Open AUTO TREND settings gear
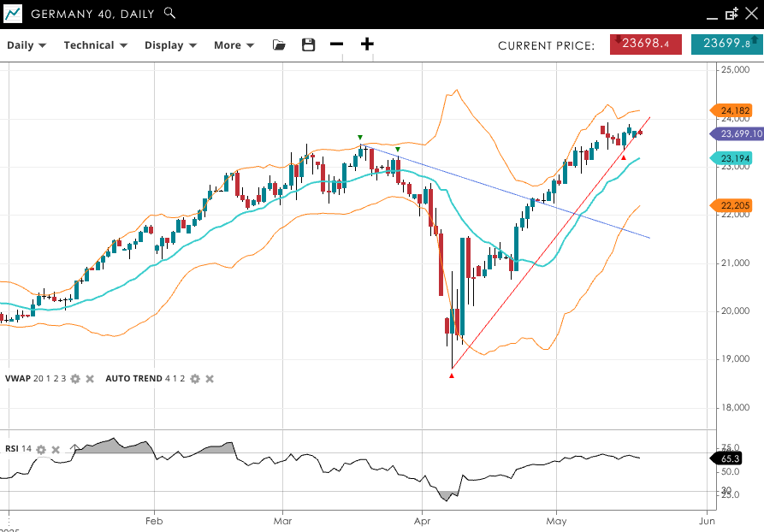Screen dimensions: 764x532 click(195, 378)
